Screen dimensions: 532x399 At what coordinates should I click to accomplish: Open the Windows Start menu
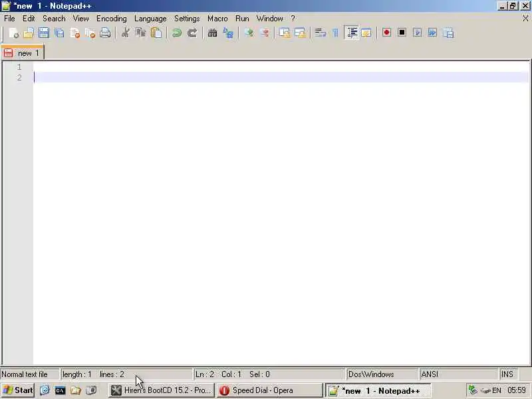[18, 390]
